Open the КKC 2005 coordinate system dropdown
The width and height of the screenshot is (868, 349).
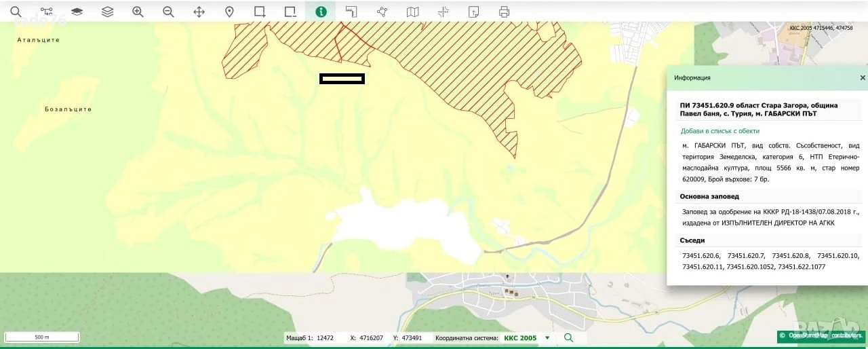point(527,337)
